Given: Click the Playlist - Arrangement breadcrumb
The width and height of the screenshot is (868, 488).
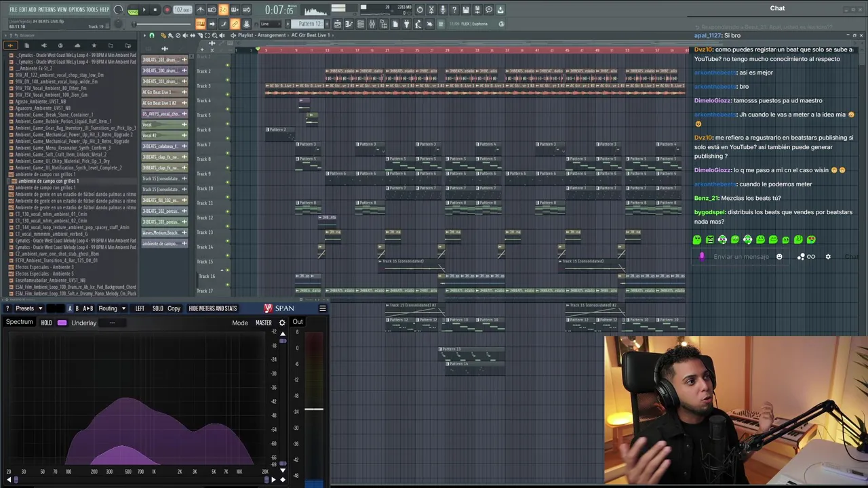Looking at the screenshot, I should (x=262, y=35).
